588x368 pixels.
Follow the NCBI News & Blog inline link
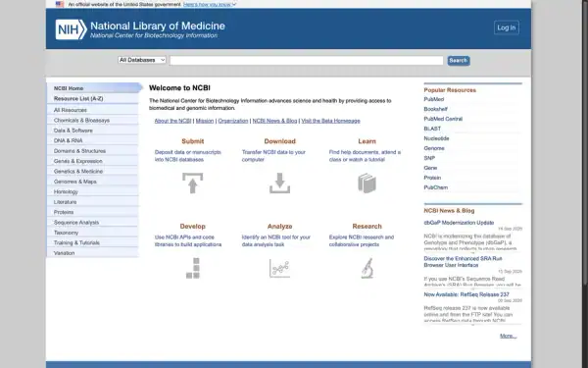point(274,121)
